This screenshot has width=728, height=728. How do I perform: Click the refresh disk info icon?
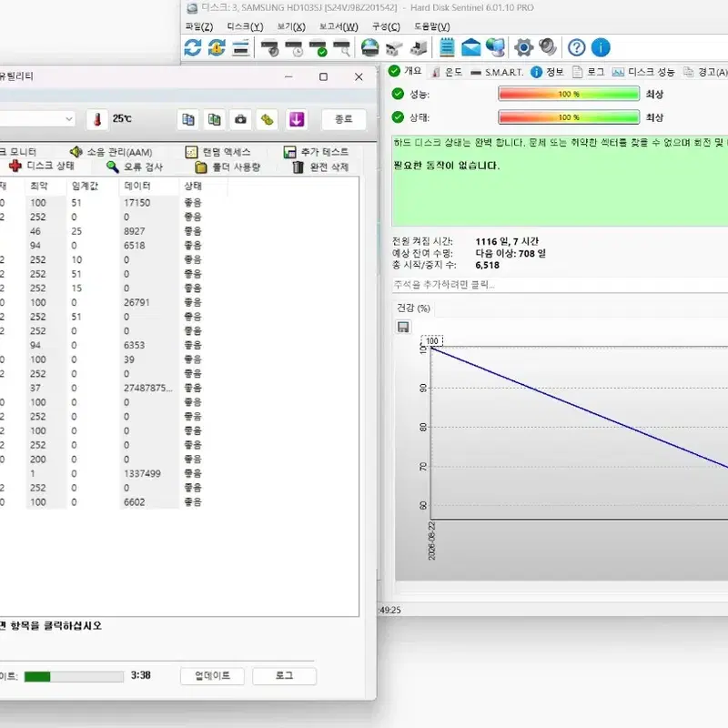click(x=192, y=47)
